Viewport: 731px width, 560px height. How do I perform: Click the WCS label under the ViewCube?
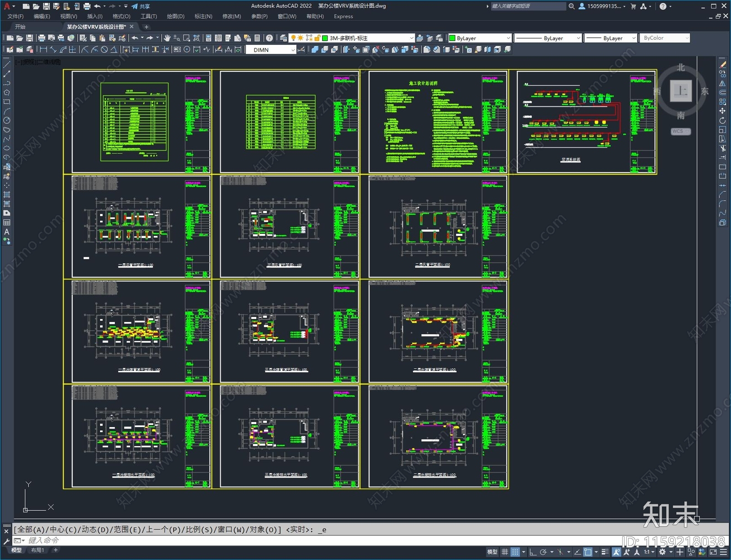[680, 132]
